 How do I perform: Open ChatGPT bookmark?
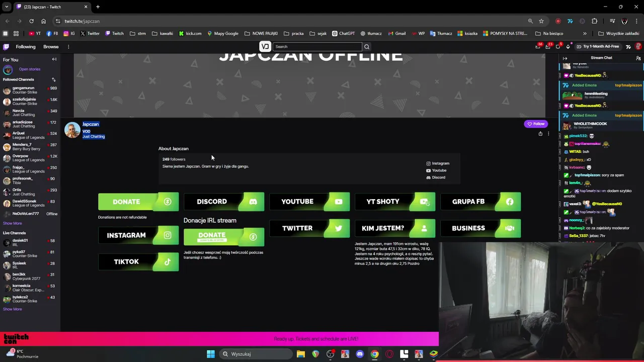[344, 34]
